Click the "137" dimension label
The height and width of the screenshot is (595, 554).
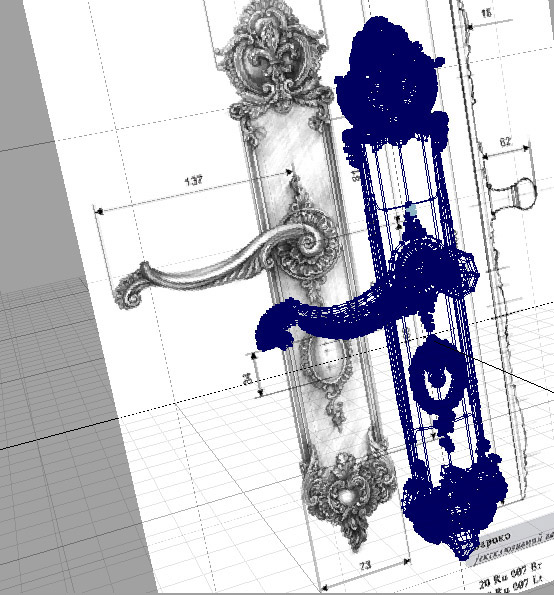(194, 181)
